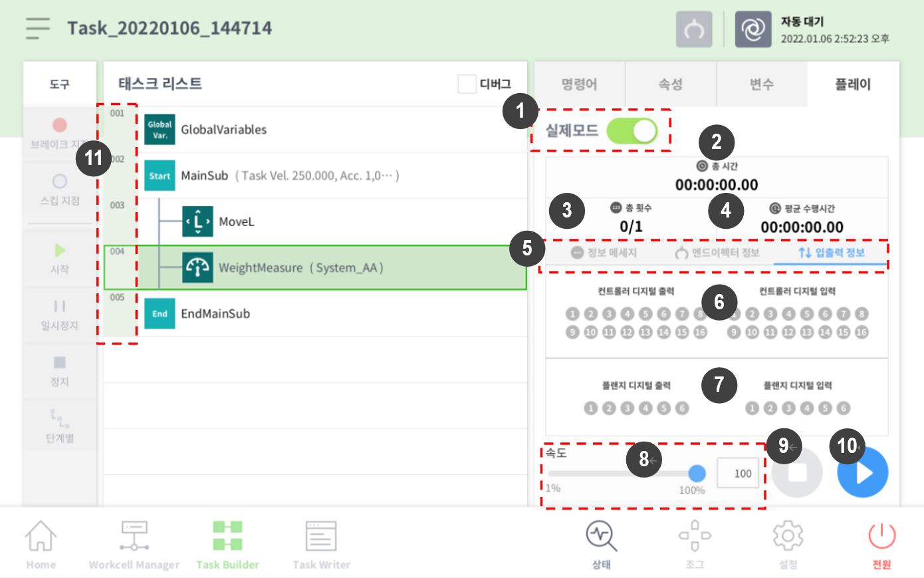The width and height of the screenshot is (924, 578).
Task: Click the MoveL command icon
Action: coord(197,221)
